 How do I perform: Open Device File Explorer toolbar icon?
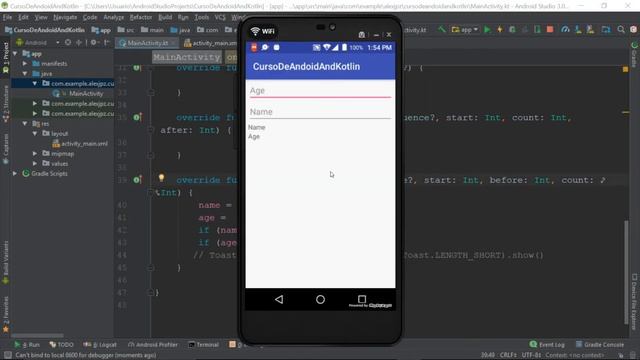tap(606, 29)
